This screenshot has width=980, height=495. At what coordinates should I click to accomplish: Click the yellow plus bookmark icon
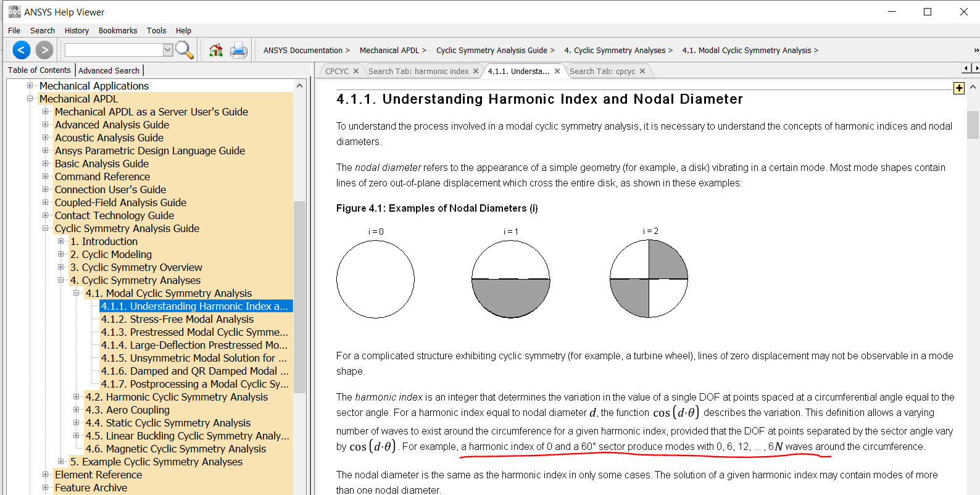click(x=958, y=88)
